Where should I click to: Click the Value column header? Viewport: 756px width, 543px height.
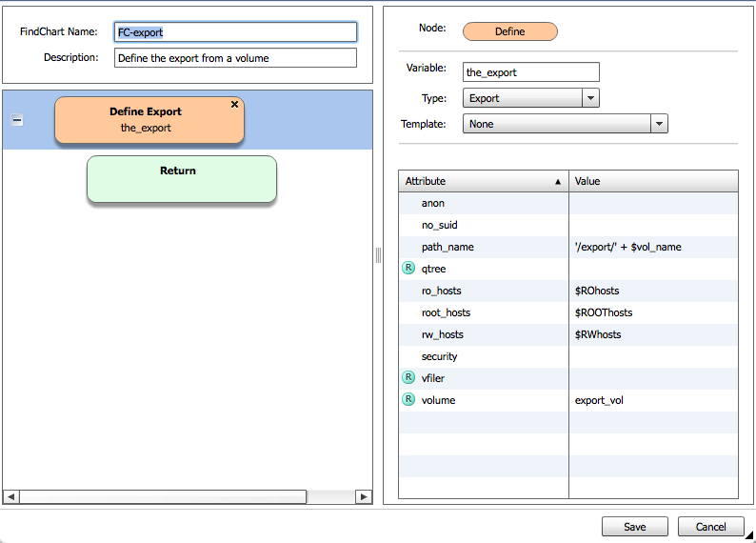tap(652, 181)
